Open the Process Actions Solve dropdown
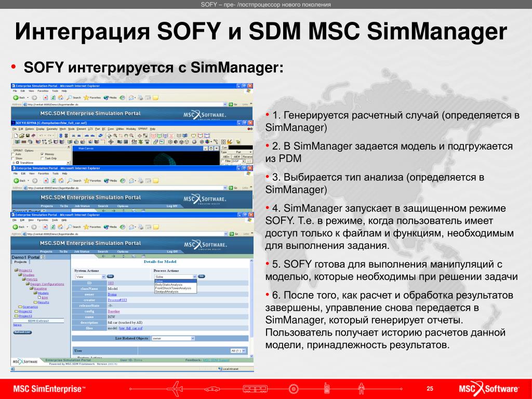Viewport: 532px width, 399px height. [176, 277]
